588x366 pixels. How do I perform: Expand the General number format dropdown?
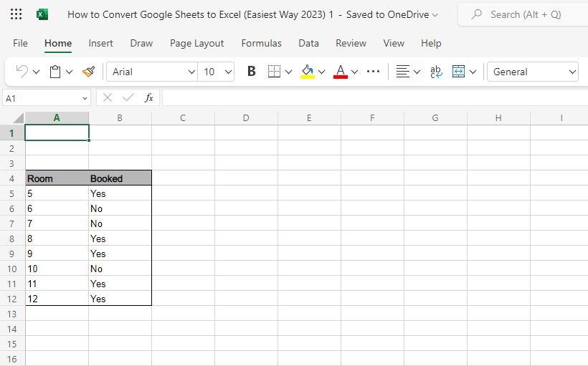[x=572, y=72]
